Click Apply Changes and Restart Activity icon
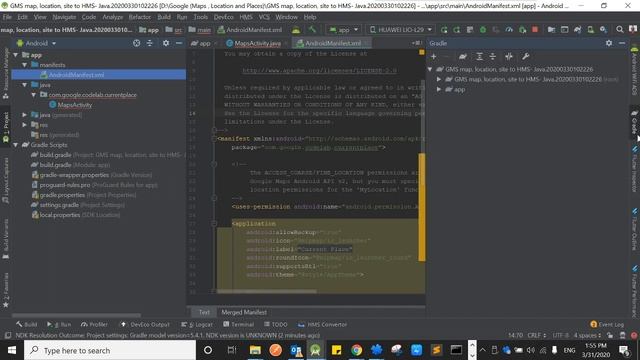The height and width of the screenshot is (360, 640). (x=457, y=30)
